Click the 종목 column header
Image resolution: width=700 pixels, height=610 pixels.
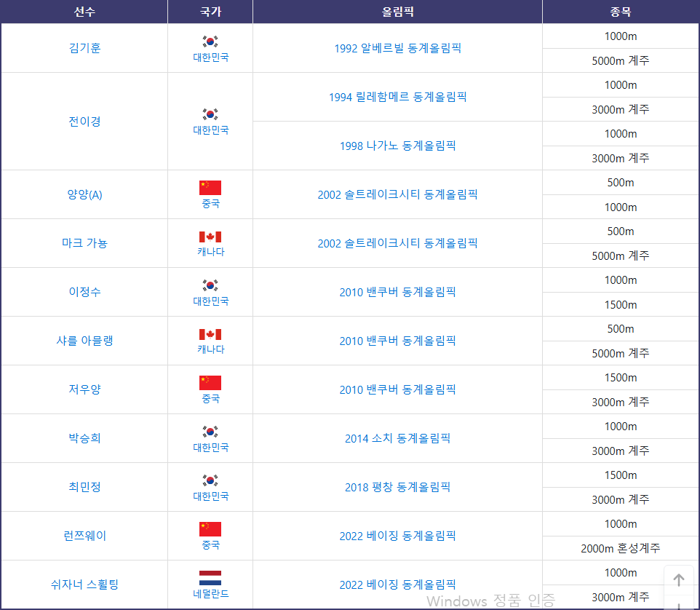pos(621,12)
